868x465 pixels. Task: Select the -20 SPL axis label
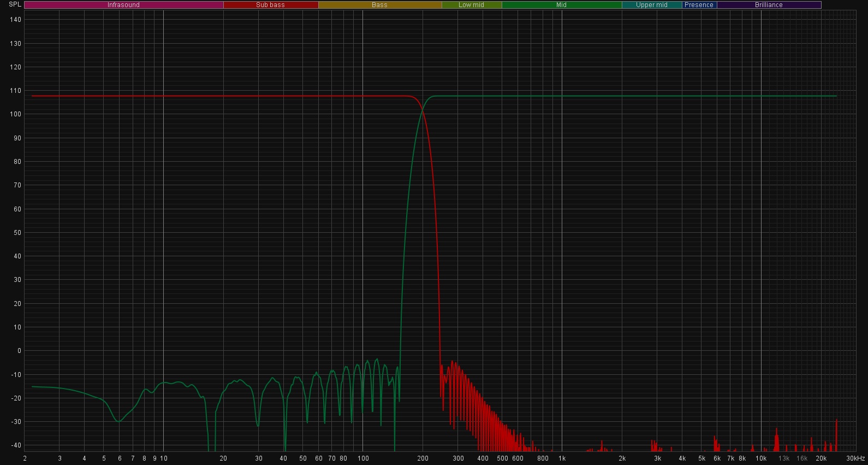point(16,398)
